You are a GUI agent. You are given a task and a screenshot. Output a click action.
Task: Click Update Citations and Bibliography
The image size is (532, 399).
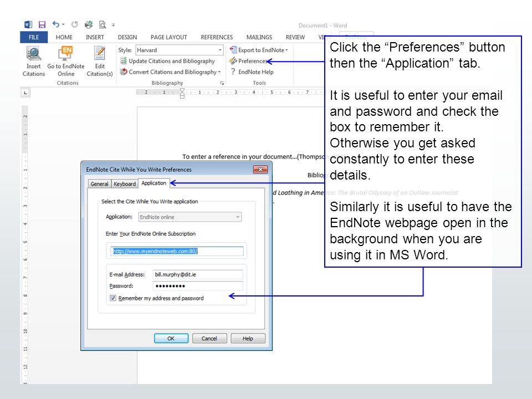pos(167,61)
